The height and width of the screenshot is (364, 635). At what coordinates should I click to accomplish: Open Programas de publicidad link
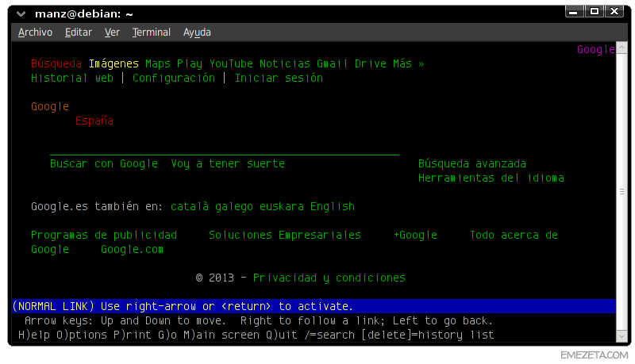[104, 236]
